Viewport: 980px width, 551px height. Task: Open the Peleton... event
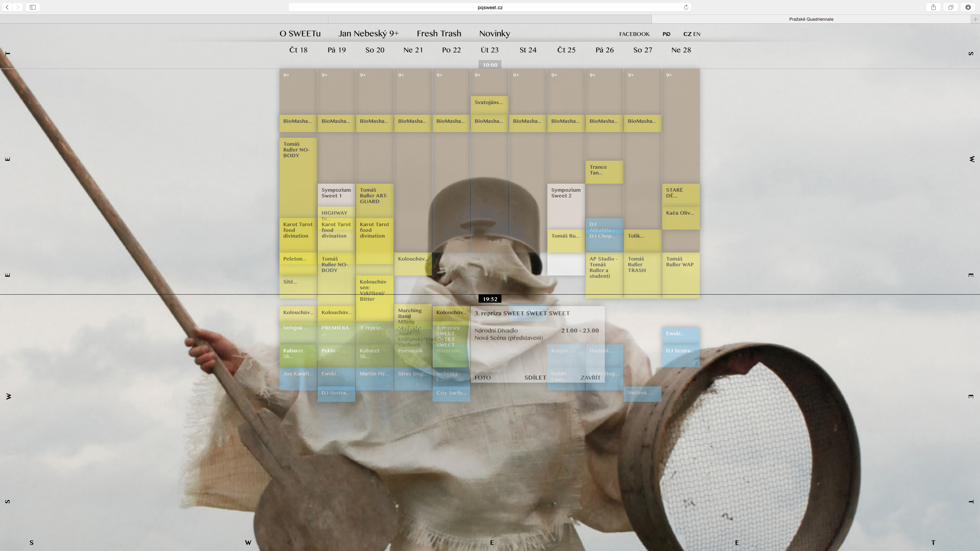pyautogui.click(x=298, y=263)
